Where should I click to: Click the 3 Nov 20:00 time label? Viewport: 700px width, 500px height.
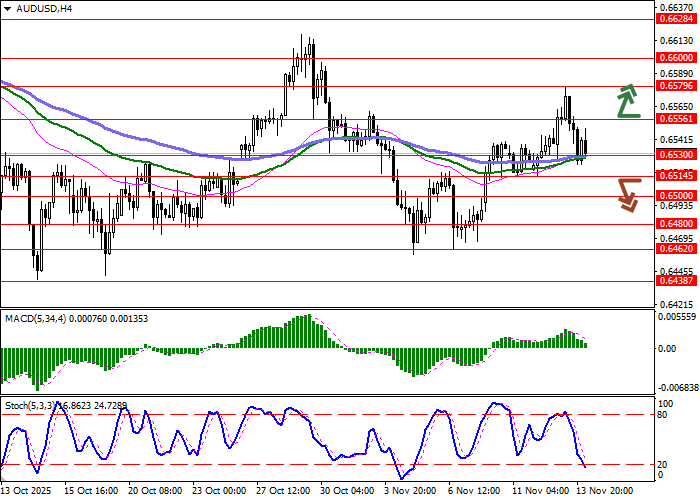pos(411,491)
